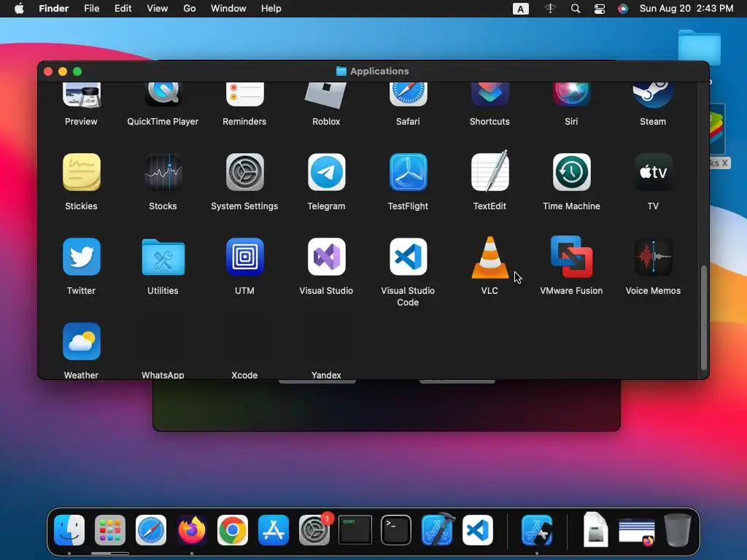Open the Weather app icon
747x560 pixels.
pyautogui.click(x=82, y=341)
